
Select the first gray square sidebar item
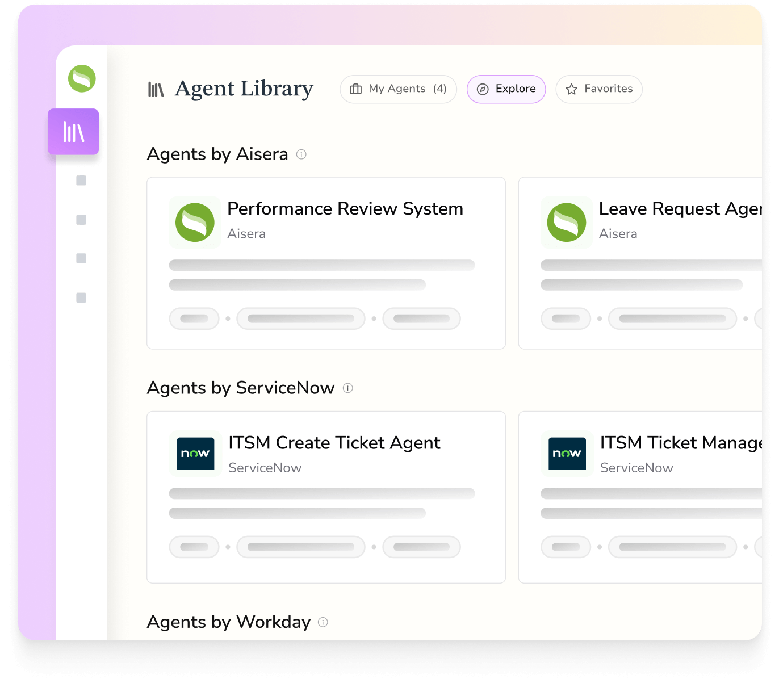coord(81,181)
